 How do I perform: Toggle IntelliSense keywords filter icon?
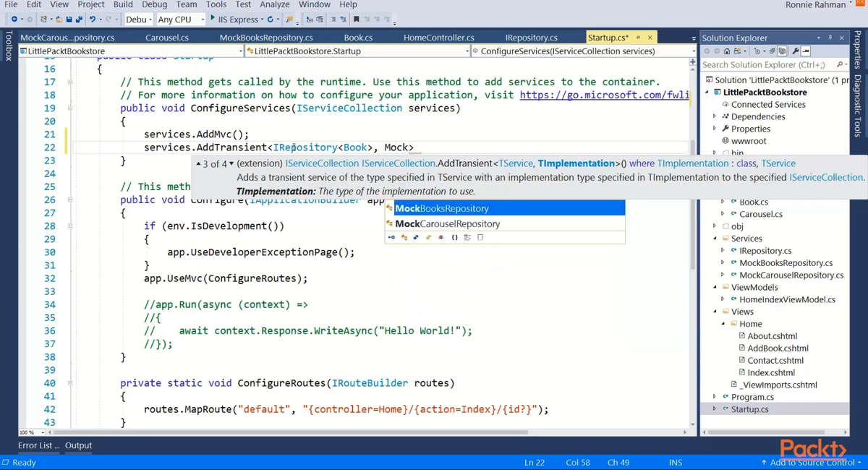467,237
